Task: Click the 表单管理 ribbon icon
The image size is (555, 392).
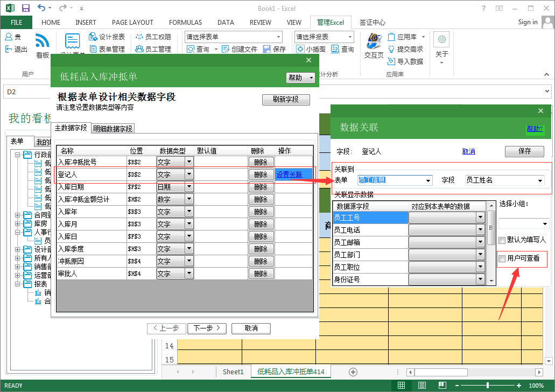Action: (93, 49)
